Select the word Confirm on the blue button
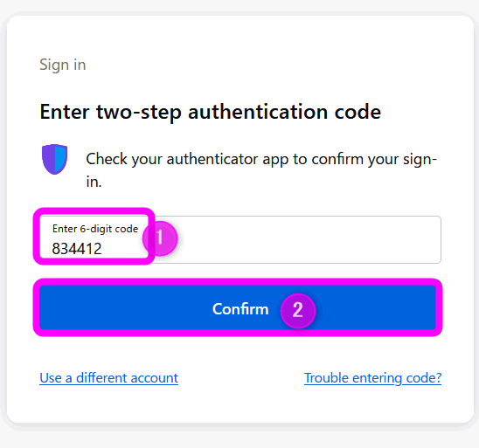This screenshot has height=448, width=479. tap(240, 309)
